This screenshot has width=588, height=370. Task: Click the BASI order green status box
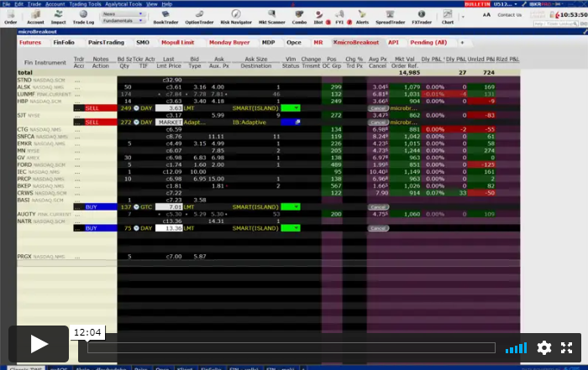pyautogui.click(x=291, y=207)
